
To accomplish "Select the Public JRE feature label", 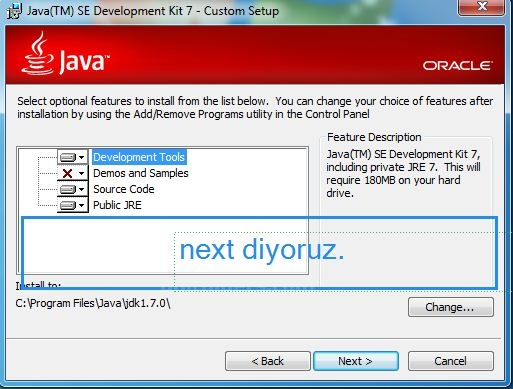I will coord(117,205).
